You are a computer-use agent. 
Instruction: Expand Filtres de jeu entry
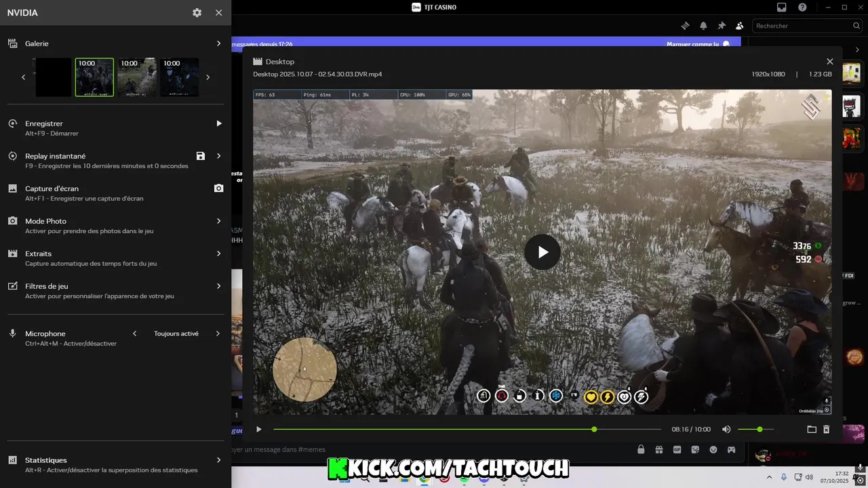[x=218, y=286]
